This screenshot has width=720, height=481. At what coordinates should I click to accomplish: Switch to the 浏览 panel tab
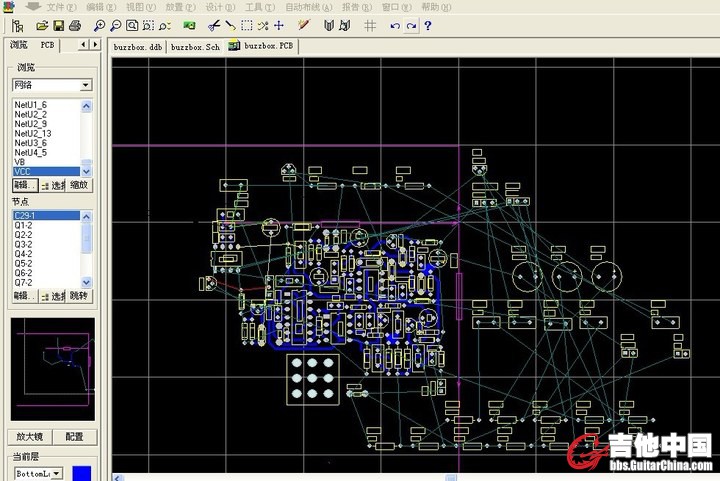(19, 45)
